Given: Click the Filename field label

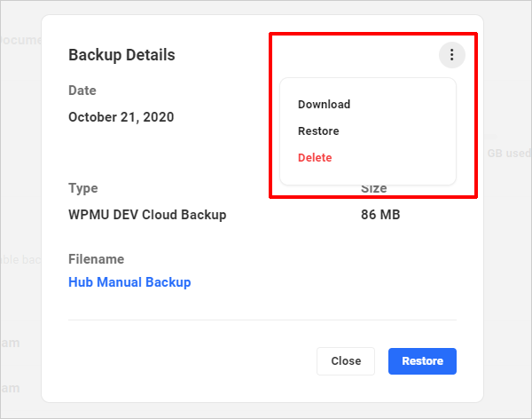Looking at the screenshot, I should [x=96, y=259].
